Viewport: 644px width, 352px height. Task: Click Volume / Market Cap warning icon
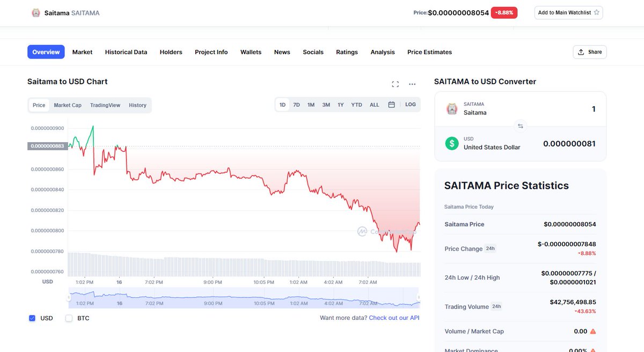(x=593, y=332)
